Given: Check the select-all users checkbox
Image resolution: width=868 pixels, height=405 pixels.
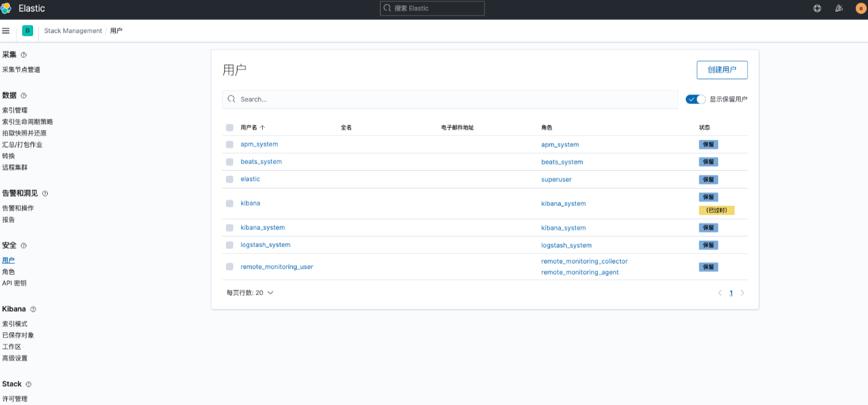Looking at the screenshot, I should (230, 128).
